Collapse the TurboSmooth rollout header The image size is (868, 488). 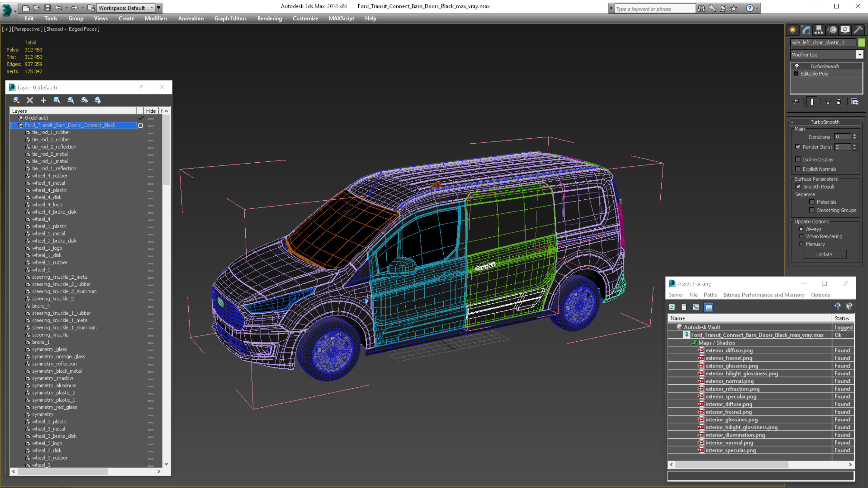825,122
